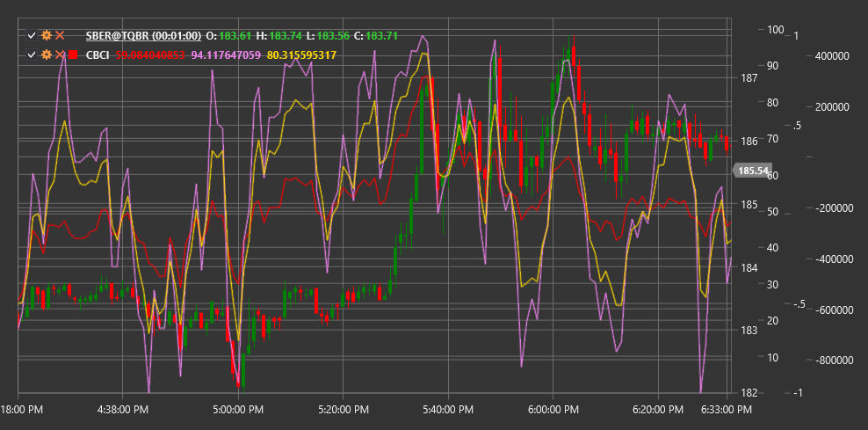Click purple CBCI value 94.117647059

(226, 55)
